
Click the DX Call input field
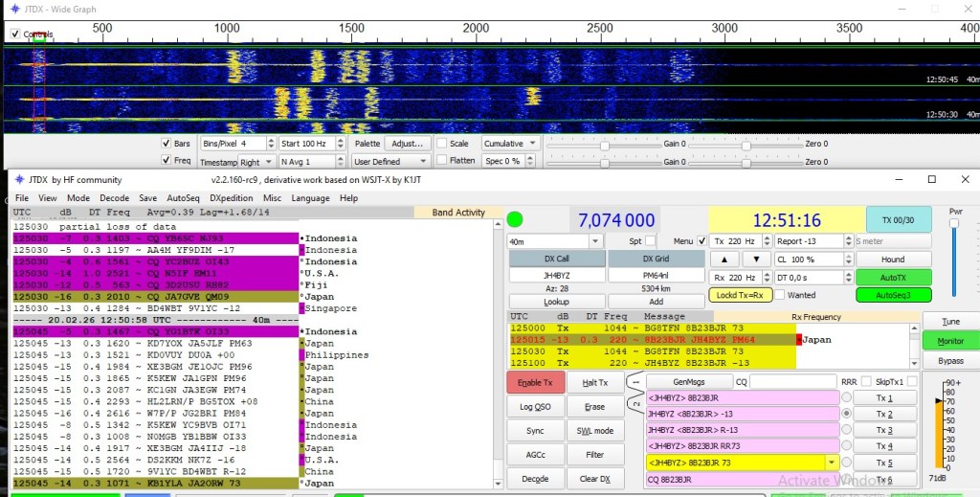[555, 276]
